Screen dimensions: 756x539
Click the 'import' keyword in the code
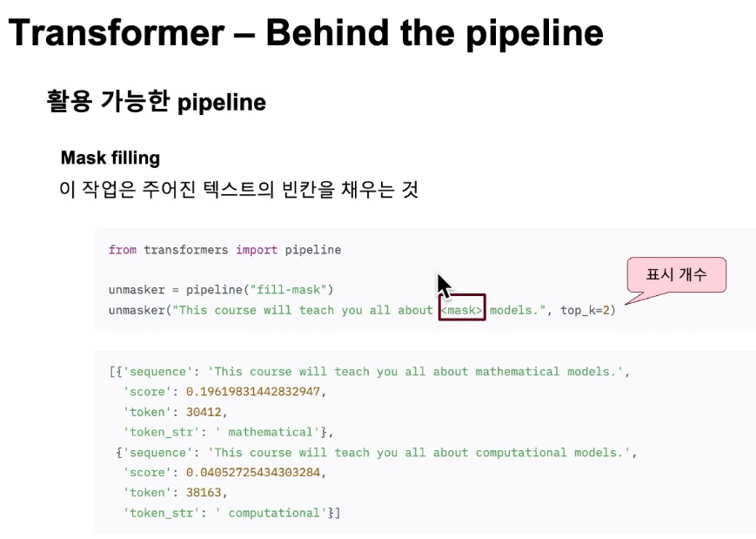click(x=257, y=250)
